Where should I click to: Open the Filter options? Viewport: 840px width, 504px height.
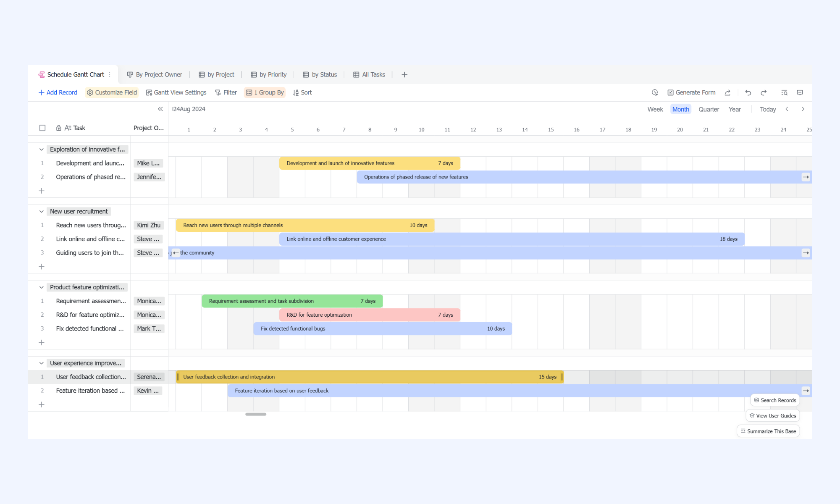coord(226,92)
